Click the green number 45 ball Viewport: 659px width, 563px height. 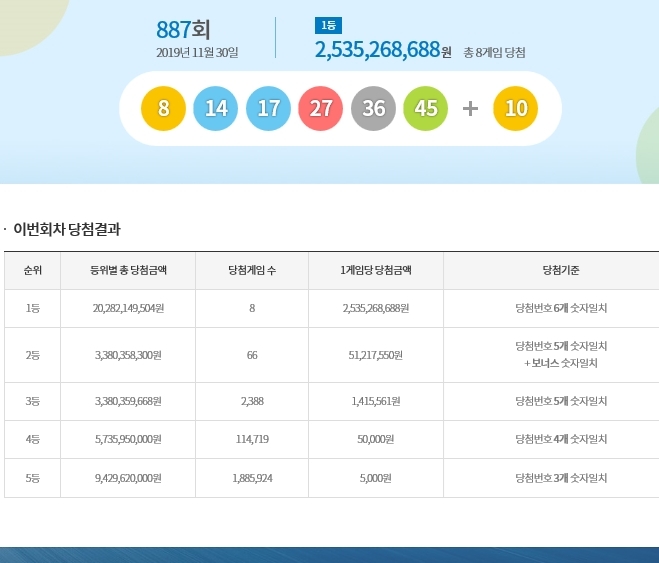pyautogui.click(x=425, y=109)
